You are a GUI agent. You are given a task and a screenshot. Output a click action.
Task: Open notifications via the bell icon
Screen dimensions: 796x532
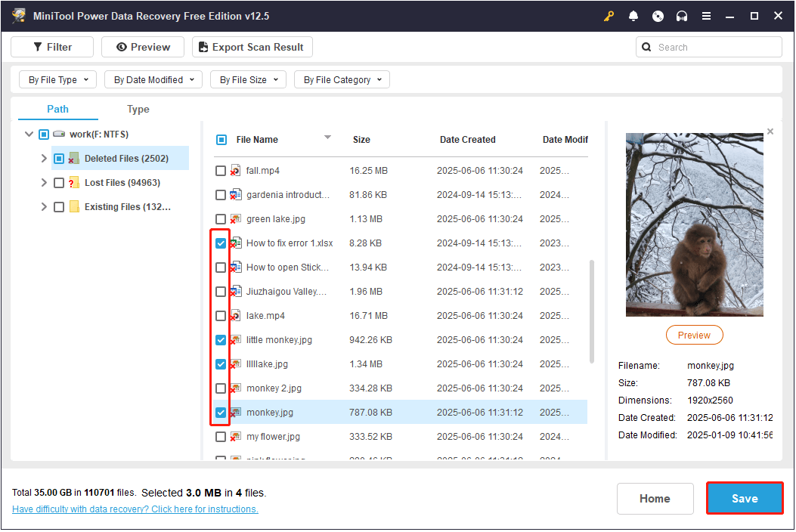click(x=633, y=15)
